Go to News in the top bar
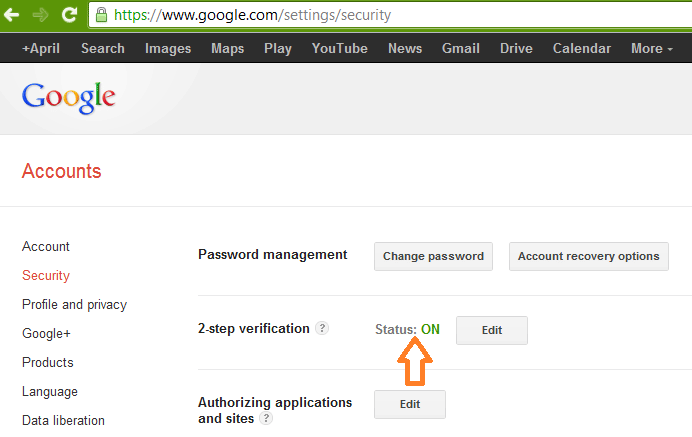 pyautogui.click(x=405, y=48)
